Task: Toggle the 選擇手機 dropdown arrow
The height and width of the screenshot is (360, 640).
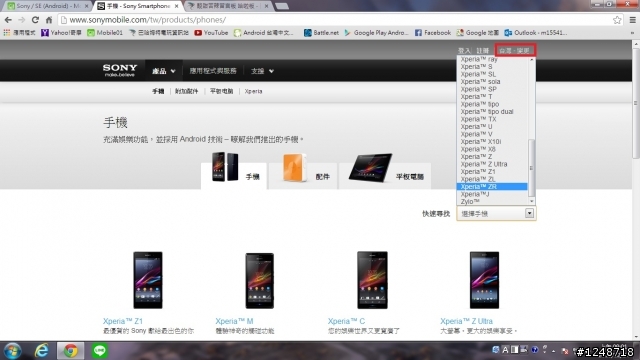Action: point(529,213)
